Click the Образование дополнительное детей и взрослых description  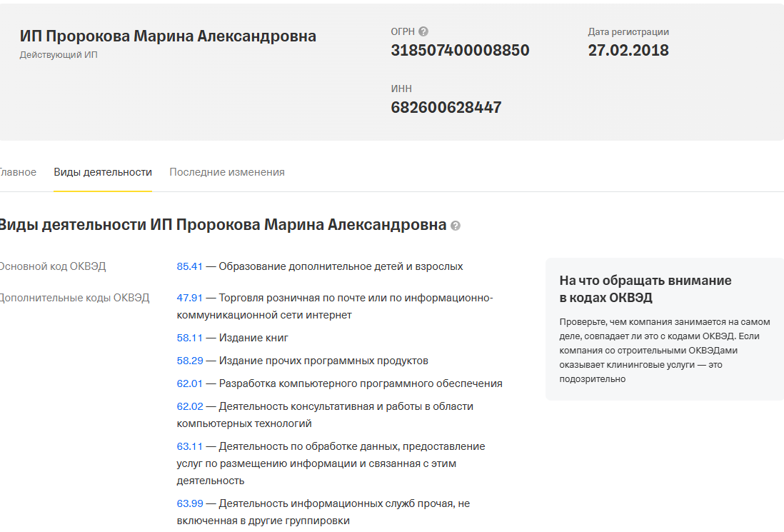[341, 266]
